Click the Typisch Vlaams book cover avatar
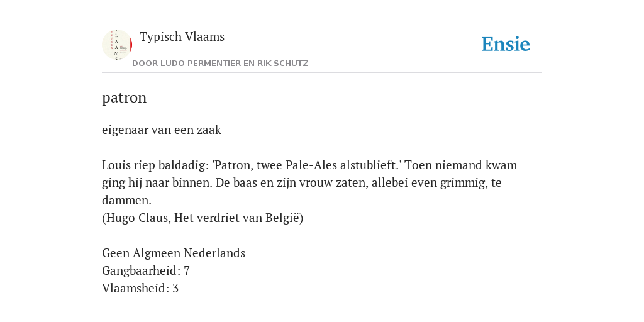Viewport: 644px width, 322px height. click(x=117, y=45)
